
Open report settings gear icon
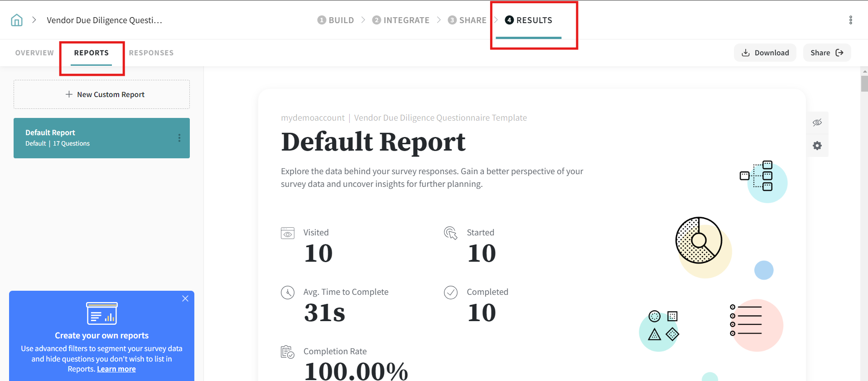click(x=817, y=146)
